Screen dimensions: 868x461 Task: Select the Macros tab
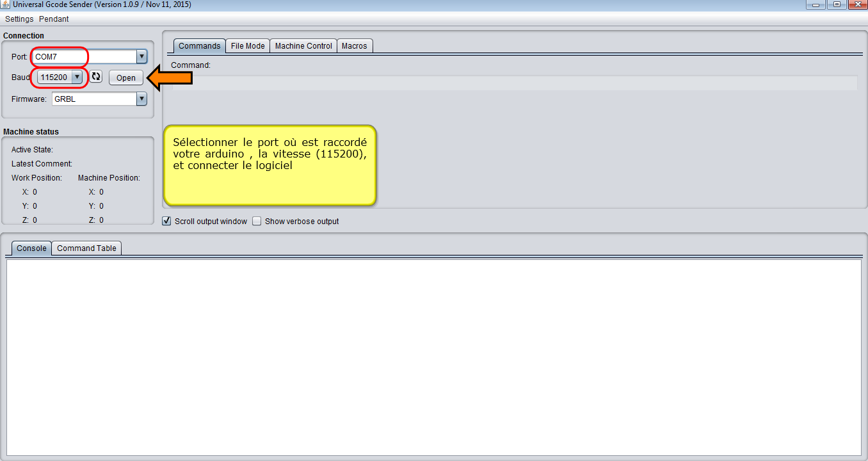pyautogui.click(x=354, y=46)
